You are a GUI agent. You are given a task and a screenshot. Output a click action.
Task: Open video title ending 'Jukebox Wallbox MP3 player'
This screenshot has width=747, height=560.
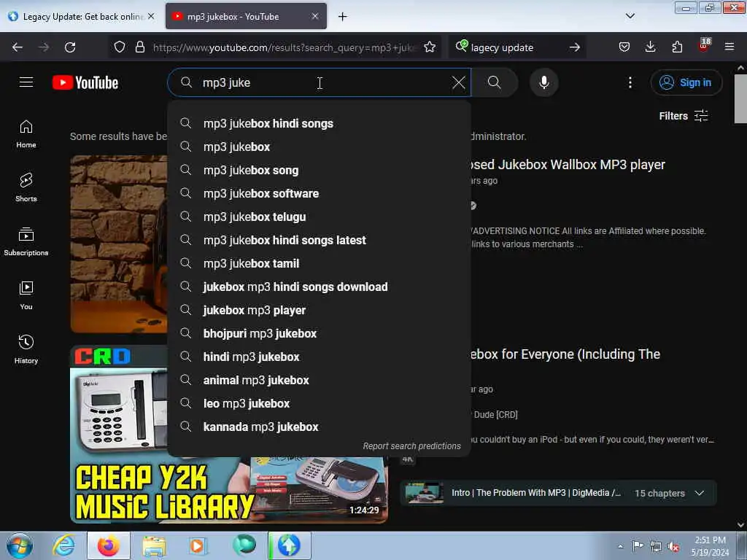[x=567, y=165]
